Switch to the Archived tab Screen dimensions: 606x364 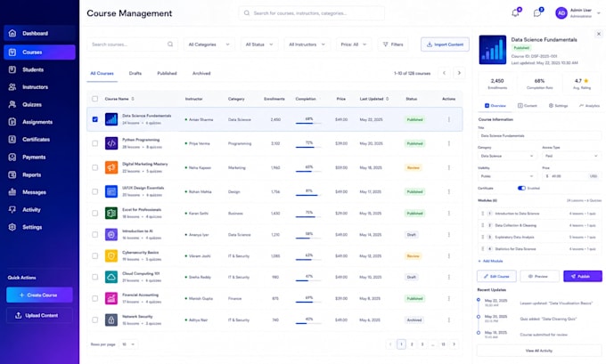(x=201, y=73)
